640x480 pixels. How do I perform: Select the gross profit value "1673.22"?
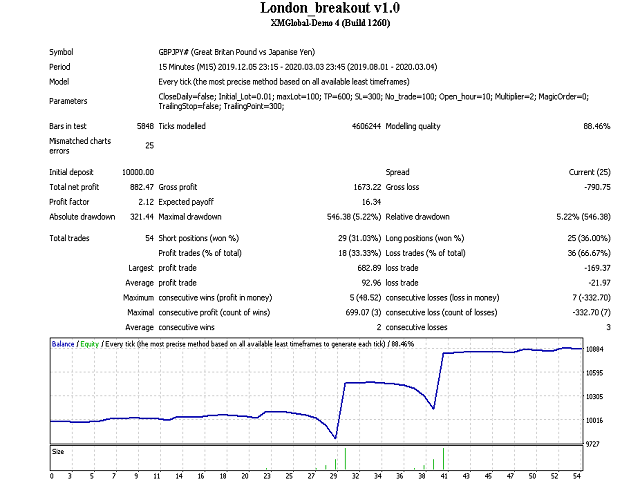(367, 187)
